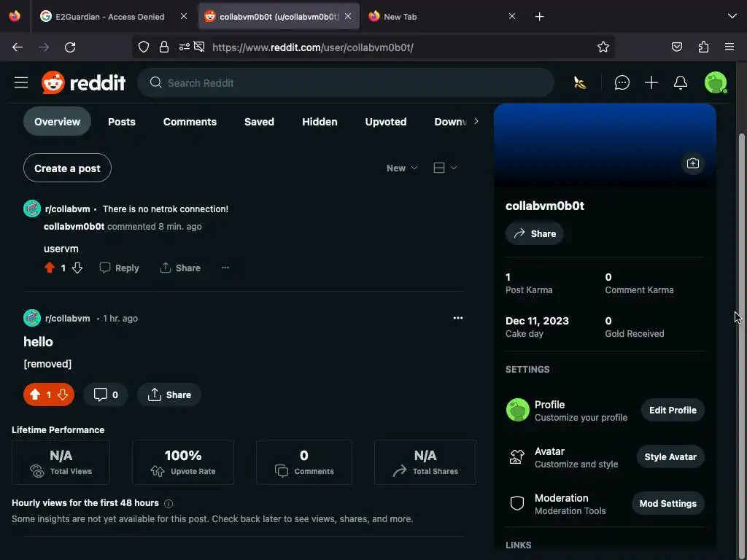Reload the current page
Screen dimensions: 747x560
[x=70, y=47]
